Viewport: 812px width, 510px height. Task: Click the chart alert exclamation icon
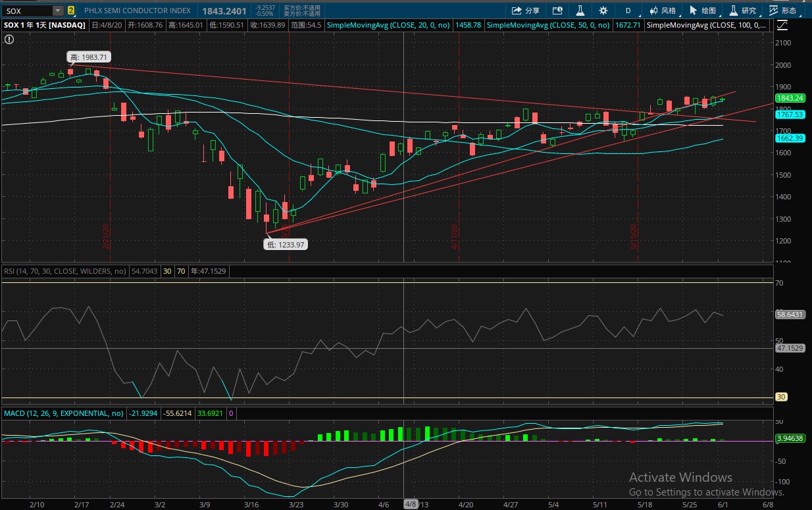click(9, 39)
